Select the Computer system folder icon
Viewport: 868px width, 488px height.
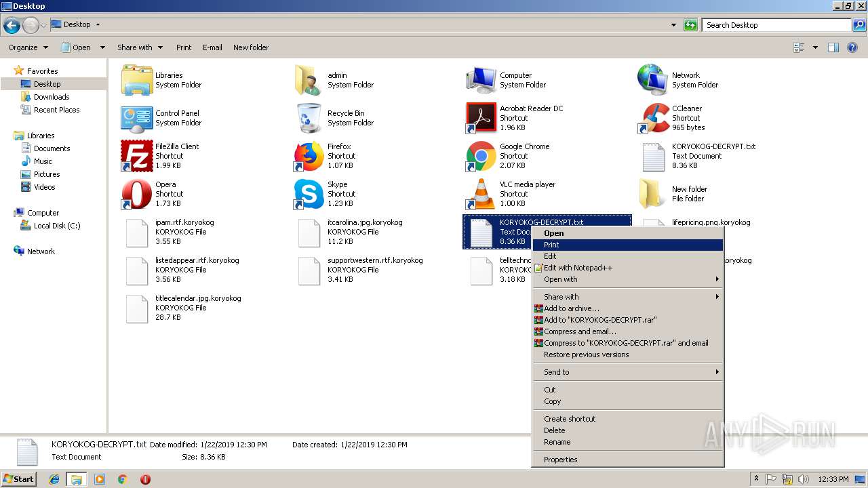pos(481,80)
